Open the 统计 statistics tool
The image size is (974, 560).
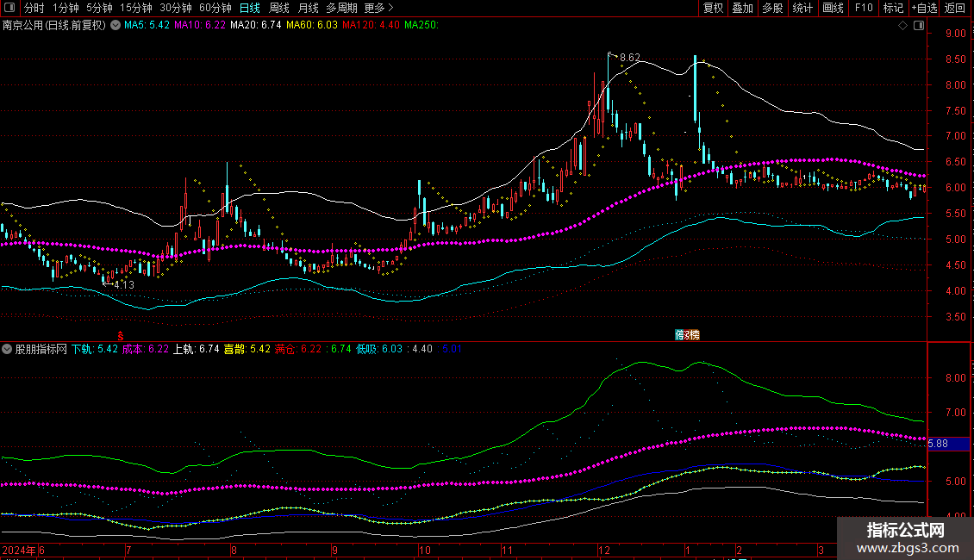coord(802,8)
